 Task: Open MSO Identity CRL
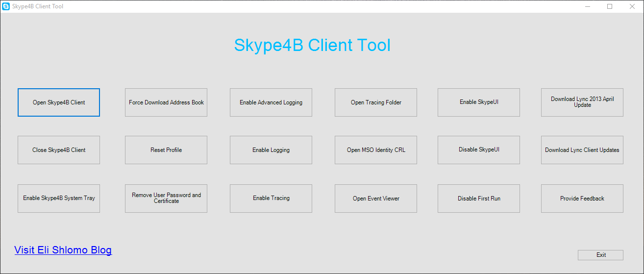coord(376,150)
